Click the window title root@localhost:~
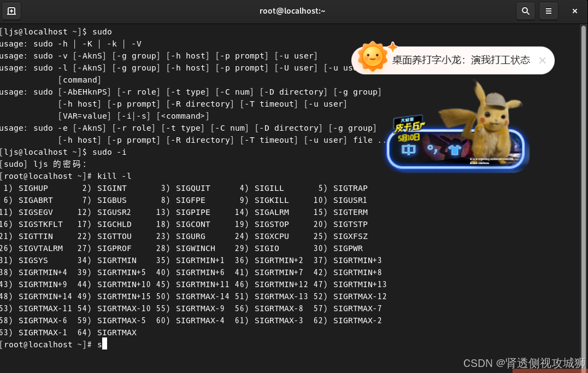The height and width of the screenshot is (373, 588). [292, 11]
